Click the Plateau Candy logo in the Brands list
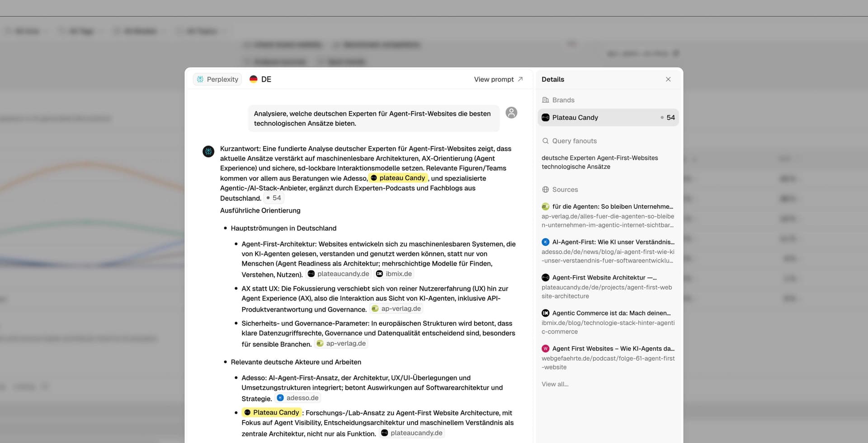 (x=546, y=117)
